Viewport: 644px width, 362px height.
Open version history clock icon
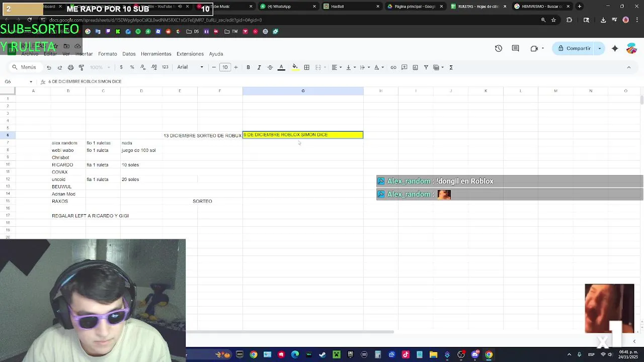click(x=499, y=48)
